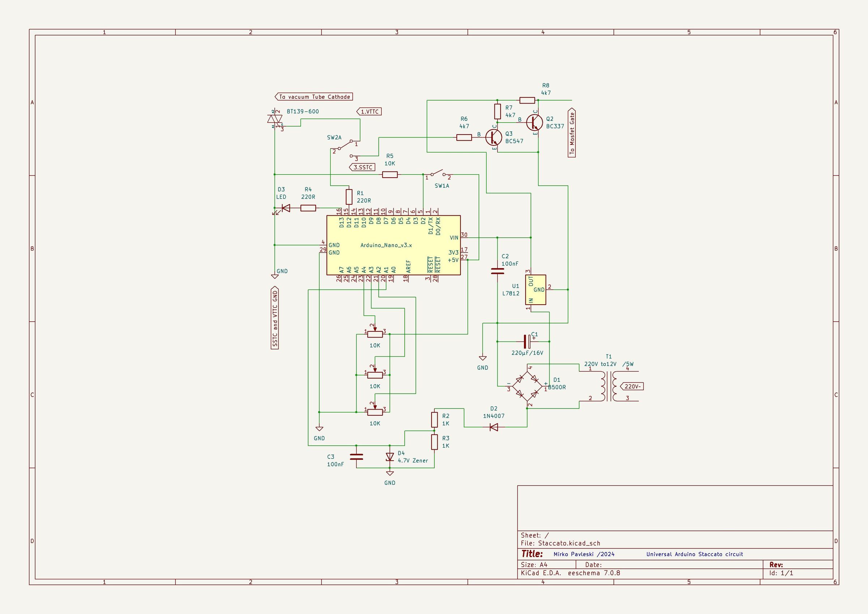Click the D4 4.7V Zener diode symbol
Viewport: 868px width, 614px height.
pos(390,456)
